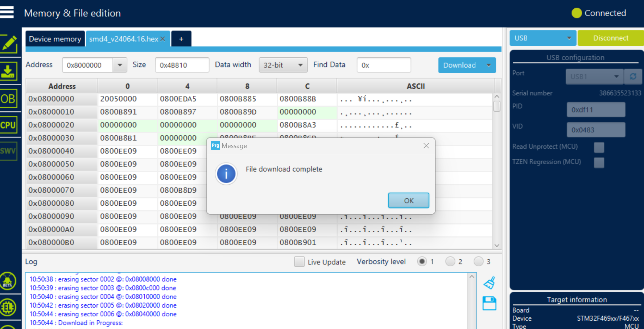The height and width of the screenshot is (329, 644).
Task: Select address row 0x080000A0
Action: point(62,229)
